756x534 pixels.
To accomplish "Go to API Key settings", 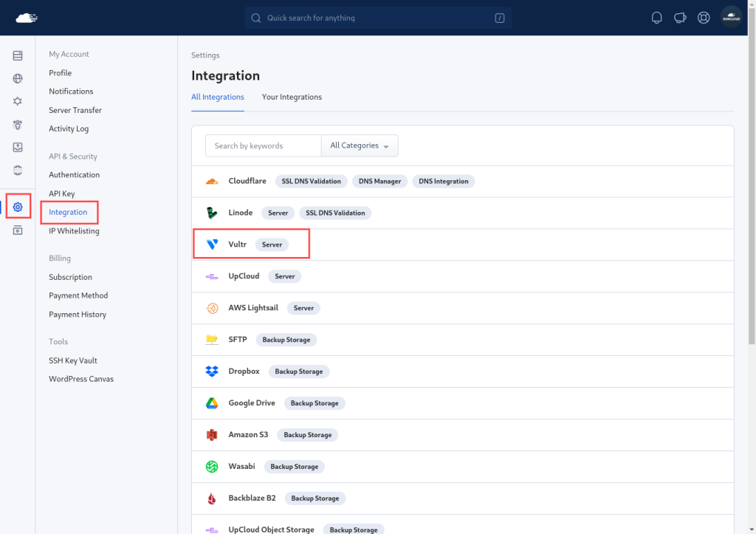I will pyautogui.click(x=62, y=194).
